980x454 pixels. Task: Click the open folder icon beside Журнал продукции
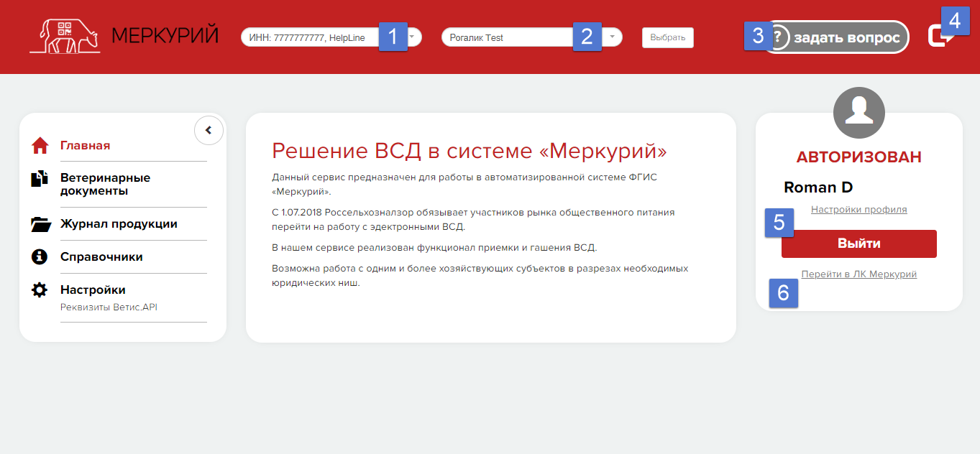tap(41, 224)
